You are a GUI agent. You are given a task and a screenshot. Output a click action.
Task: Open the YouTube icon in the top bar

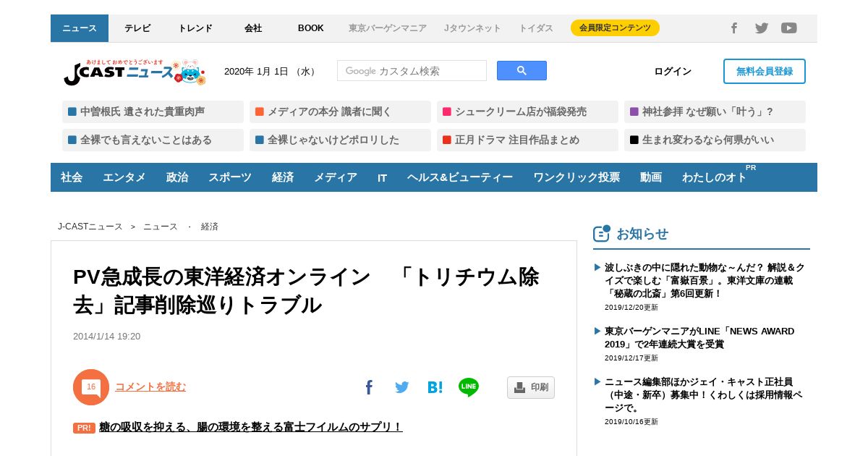(789, 28)
